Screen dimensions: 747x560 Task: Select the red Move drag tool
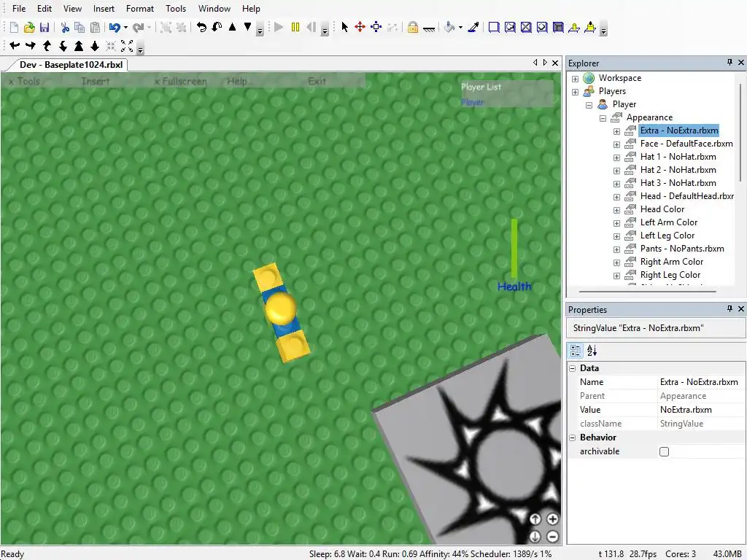point(360,27)
